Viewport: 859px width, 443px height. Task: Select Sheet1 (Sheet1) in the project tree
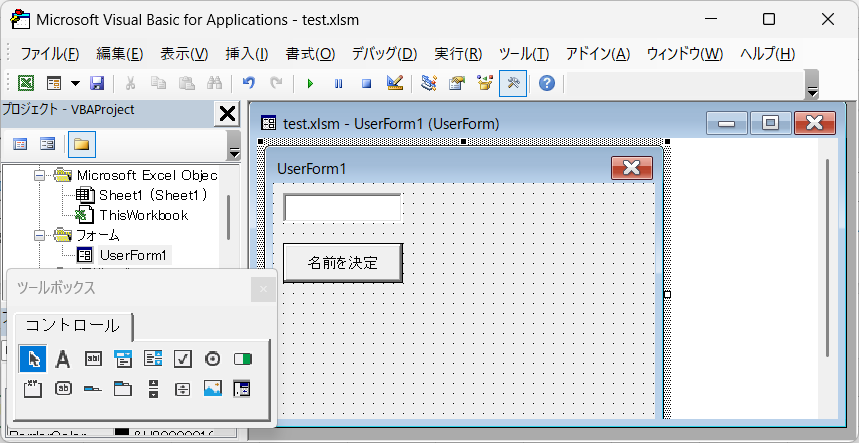(x=141, y=195)
